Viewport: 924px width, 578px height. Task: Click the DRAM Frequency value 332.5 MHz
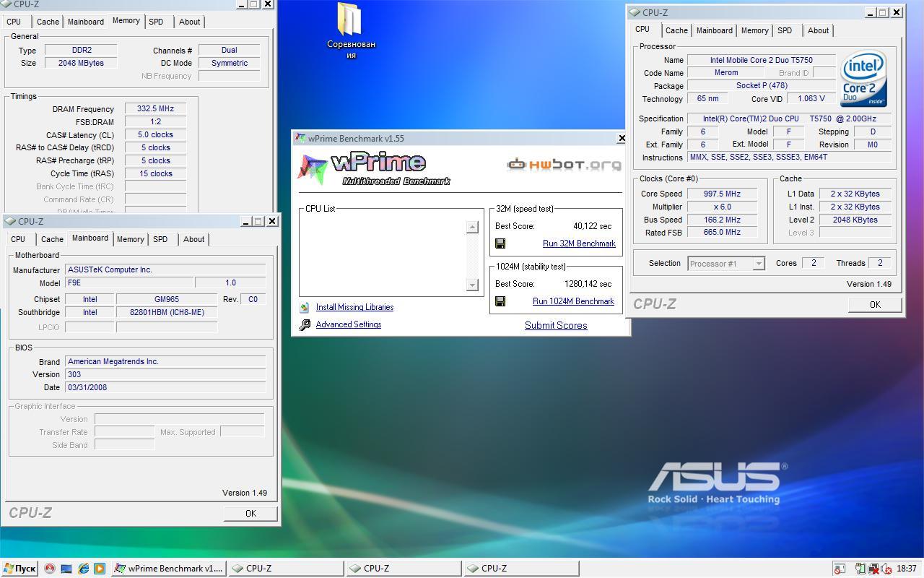click(156, 109)
